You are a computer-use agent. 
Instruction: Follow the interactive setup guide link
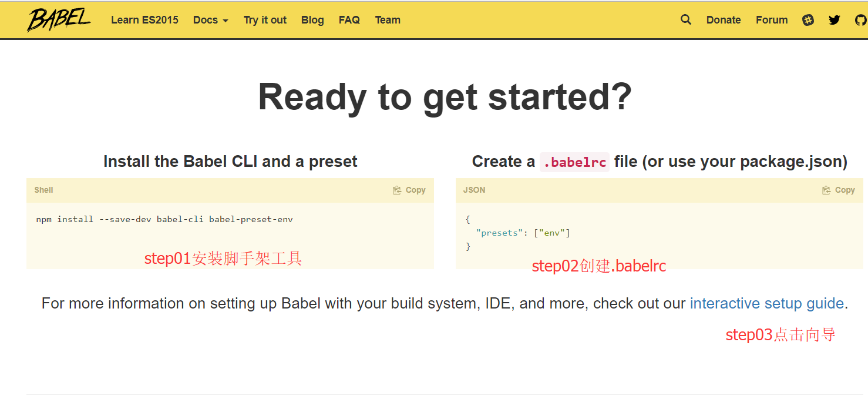pyautogui.click(x=766, y=303)
